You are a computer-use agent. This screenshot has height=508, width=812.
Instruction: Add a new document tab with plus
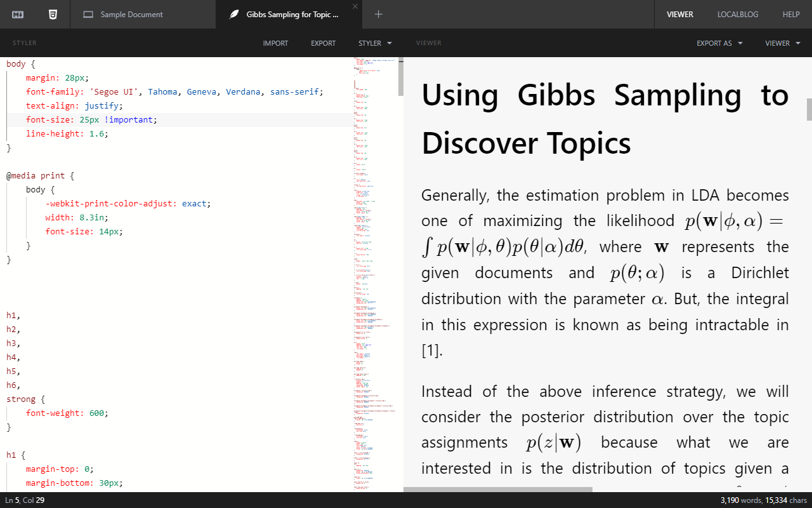379,14
